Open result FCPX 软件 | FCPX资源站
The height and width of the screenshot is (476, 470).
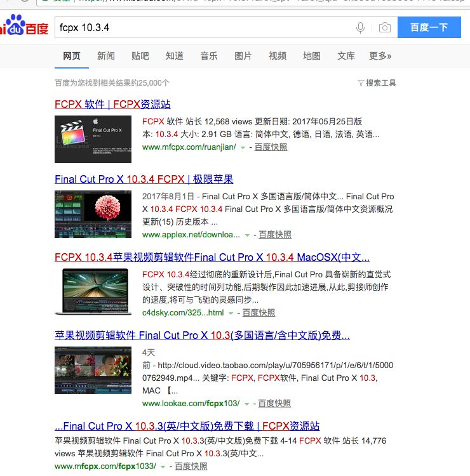click(x=112, y=104)
